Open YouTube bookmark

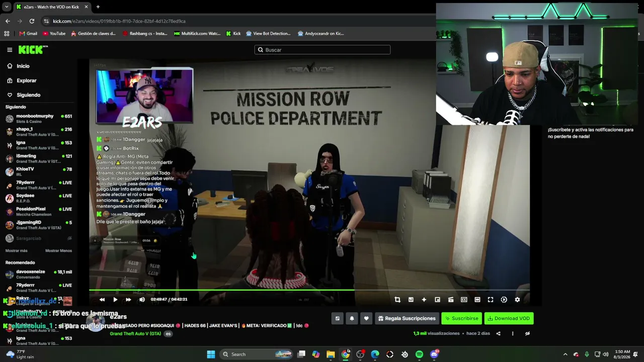coord(54,34)
